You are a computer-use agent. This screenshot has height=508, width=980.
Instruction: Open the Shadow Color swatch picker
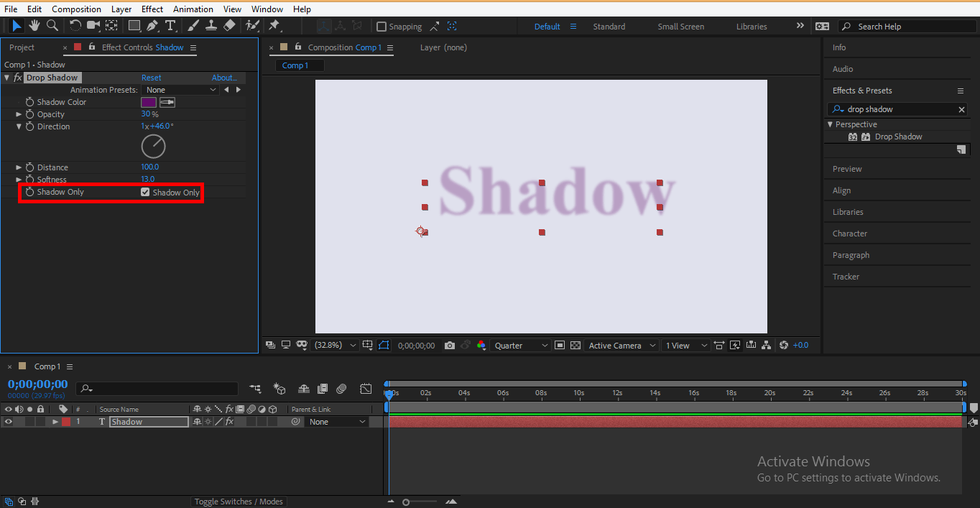[x=148, y=101]
